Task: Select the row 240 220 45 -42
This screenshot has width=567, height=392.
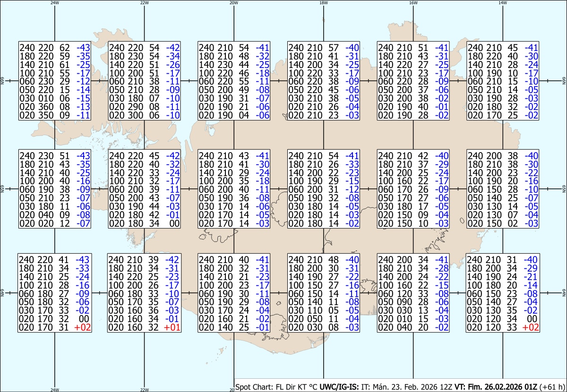Action: [144, 156]
